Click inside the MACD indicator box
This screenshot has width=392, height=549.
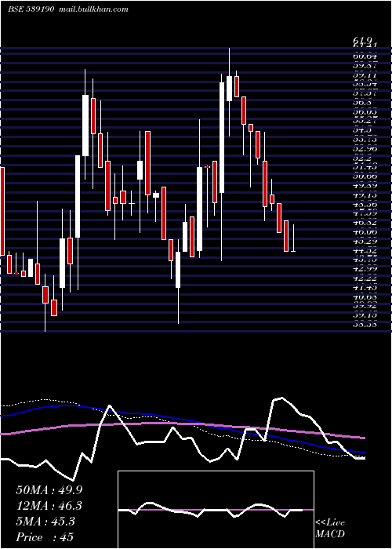(x=216, y=510)
